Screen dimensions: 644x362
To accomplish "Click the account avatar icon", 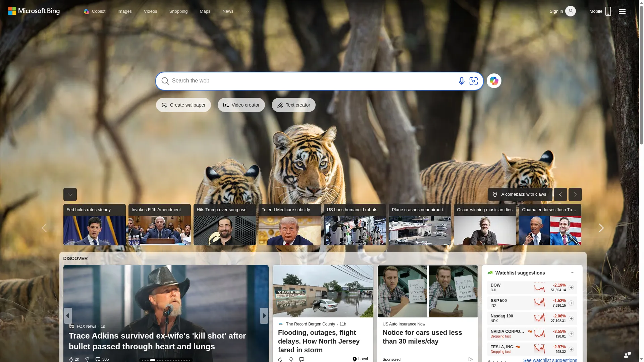I will click(x=571, y=11).
